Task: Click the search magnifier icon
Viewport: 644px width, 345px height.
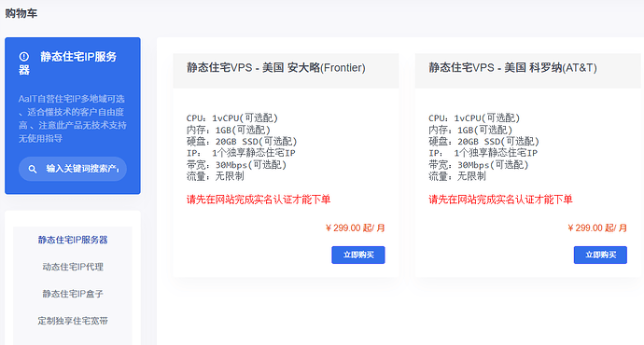Action: click(x=33, y=169)
